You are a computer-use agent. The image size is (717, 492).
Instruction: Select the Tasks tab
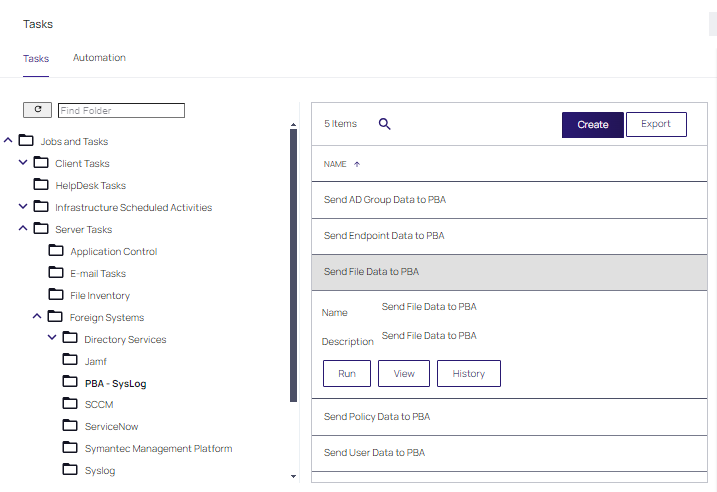36,58
